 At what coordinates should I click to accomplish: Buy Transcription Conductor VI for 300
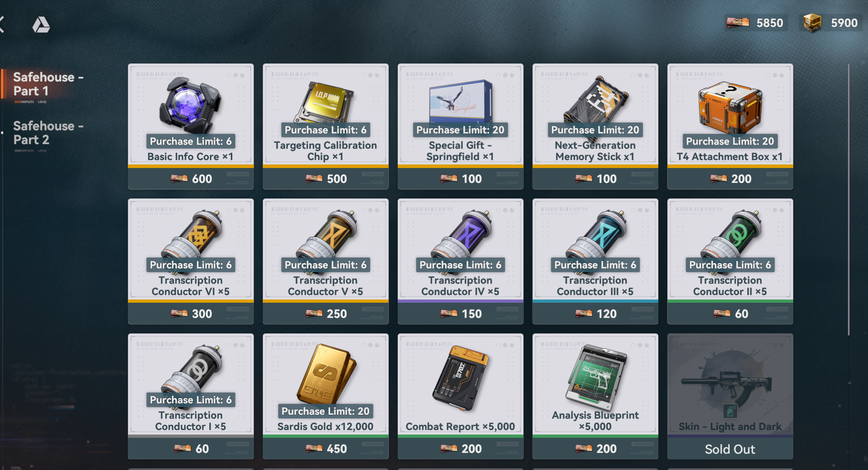click(191, 314)
